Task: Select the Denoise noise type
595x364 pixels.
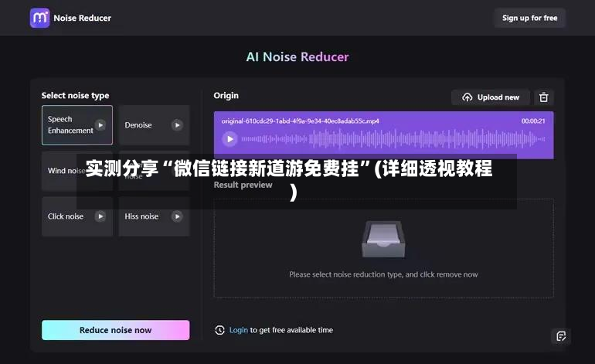Action: pos(154,125)
